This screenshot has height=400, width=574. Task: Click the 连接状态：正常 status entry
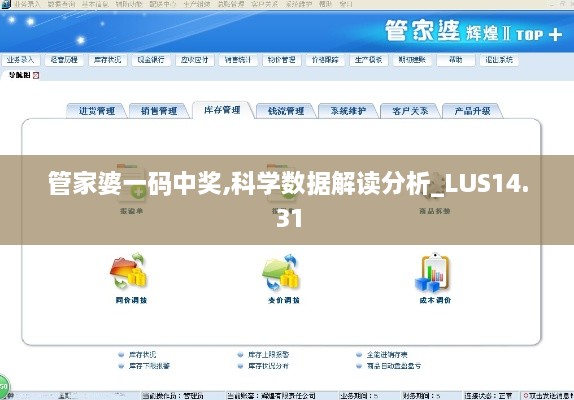pyautogui.click(x=488, y=396)
